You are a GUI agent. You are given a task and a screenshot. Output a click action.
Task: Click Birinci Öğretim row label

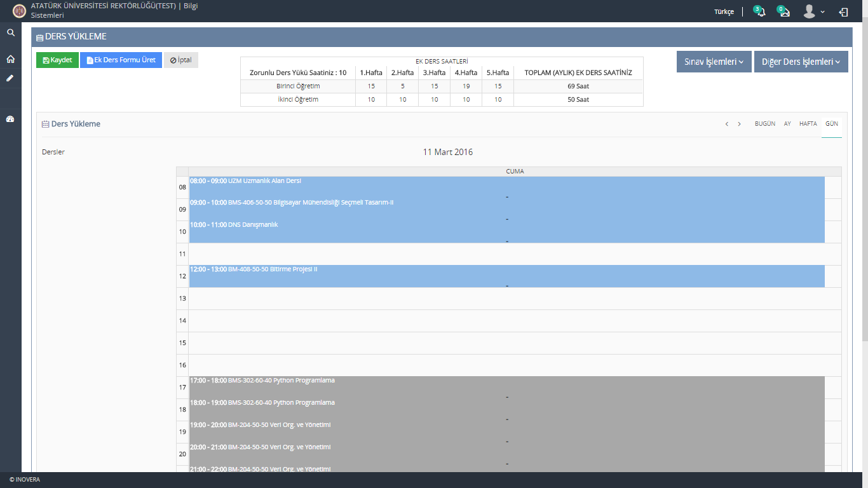pos(298,86)
